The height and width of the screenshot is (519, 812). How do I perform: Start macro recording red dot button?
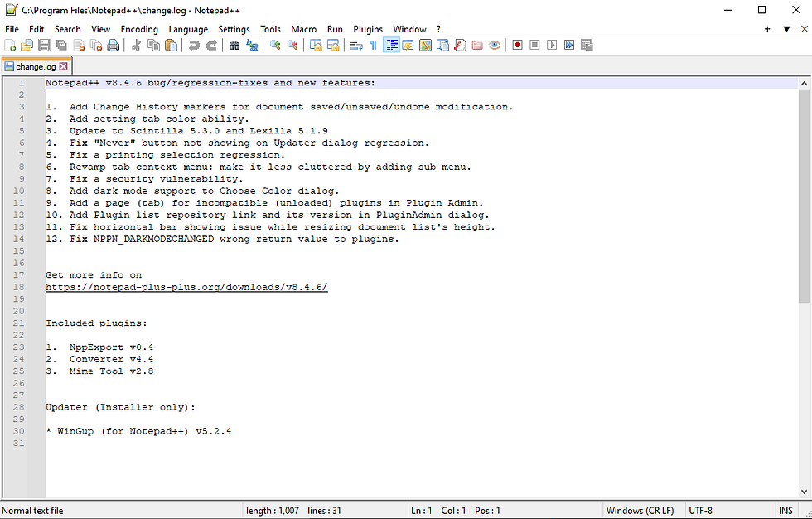[x=517, y=46]
